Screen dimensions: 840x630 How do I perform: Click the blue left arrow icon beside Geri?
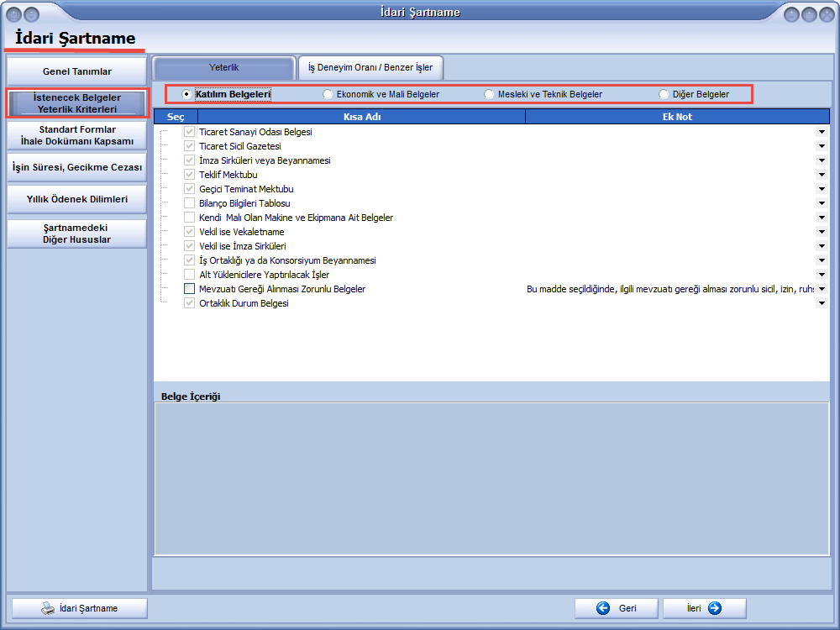tap(603, 609)
